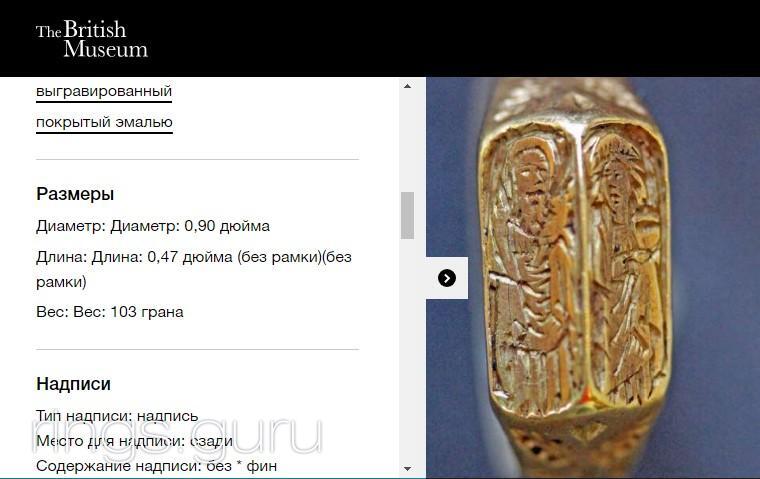Click the vertical scrollbar thumb
Image resolution: width=760 pixels, height=479 pixels.
(407, 215)
